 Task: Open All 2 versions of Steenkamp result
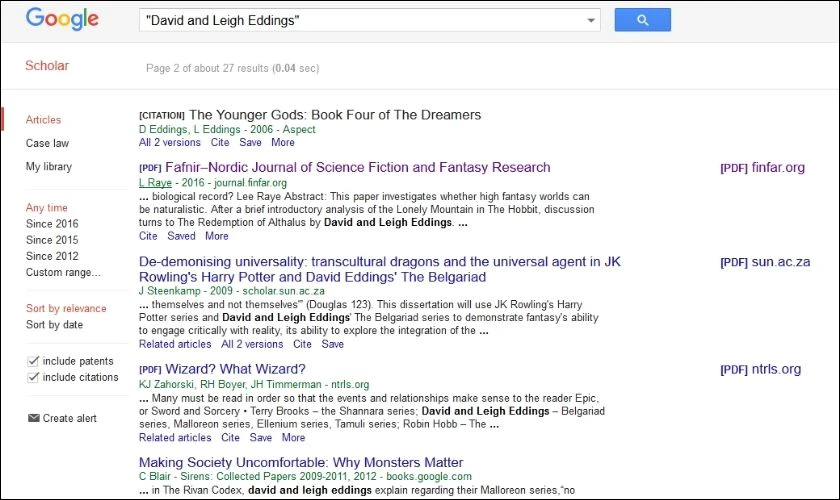(x=252, y=344)
